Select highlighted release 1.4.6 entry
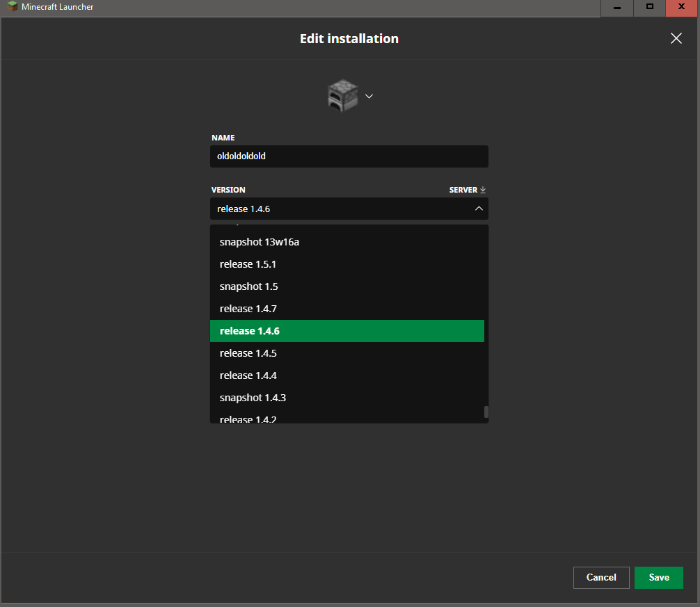This screenshot has height=607, width=700. click(x=347, y=331)
